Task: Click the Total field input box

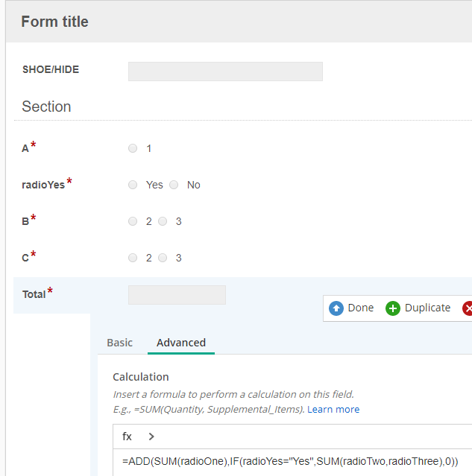Action: 177,295
